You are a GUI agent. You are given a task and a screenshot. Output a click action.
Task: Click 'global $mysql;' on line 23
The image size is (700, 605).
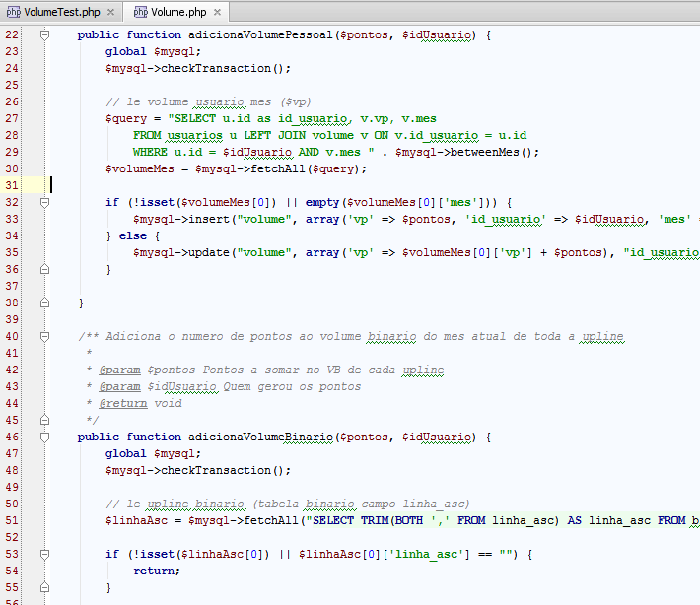153,52
